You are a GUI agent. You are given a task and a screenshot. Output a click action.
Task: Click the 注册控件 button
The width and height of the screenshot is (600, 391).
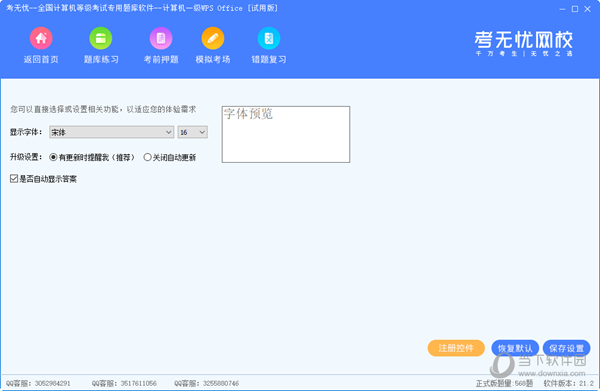coord(456,348)
